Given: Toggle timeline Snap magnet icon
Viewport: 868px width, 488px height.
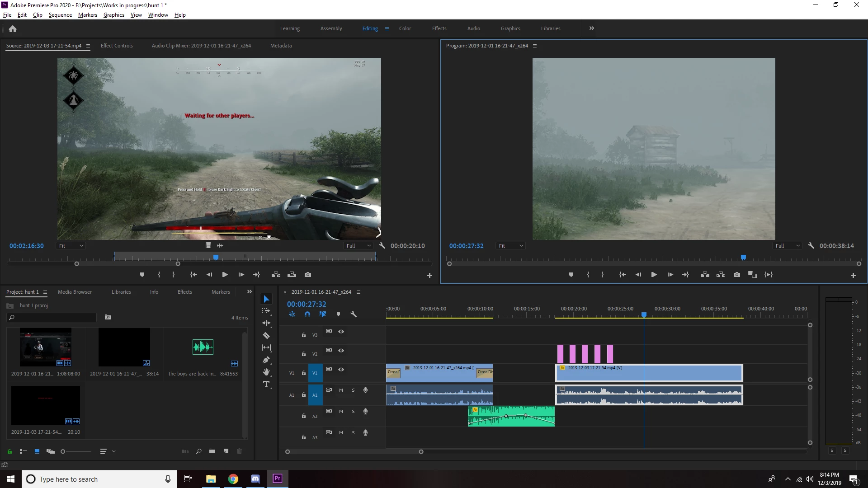Looking at the screenshot, I should click(x=307, y=314).
